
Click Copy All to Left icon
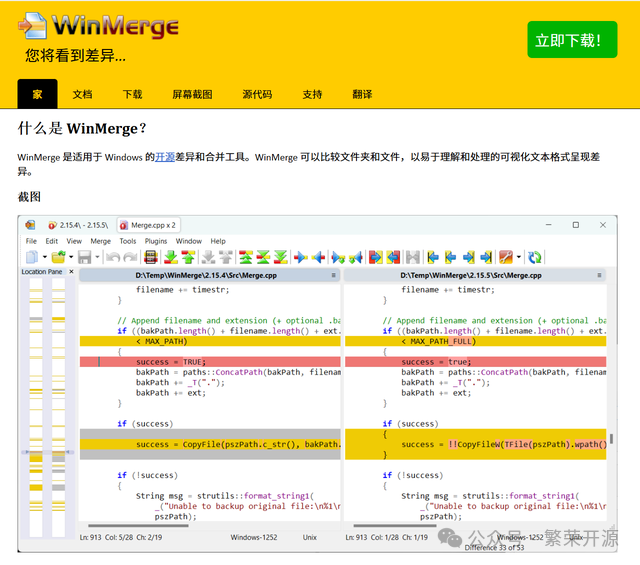coord(393,257)
